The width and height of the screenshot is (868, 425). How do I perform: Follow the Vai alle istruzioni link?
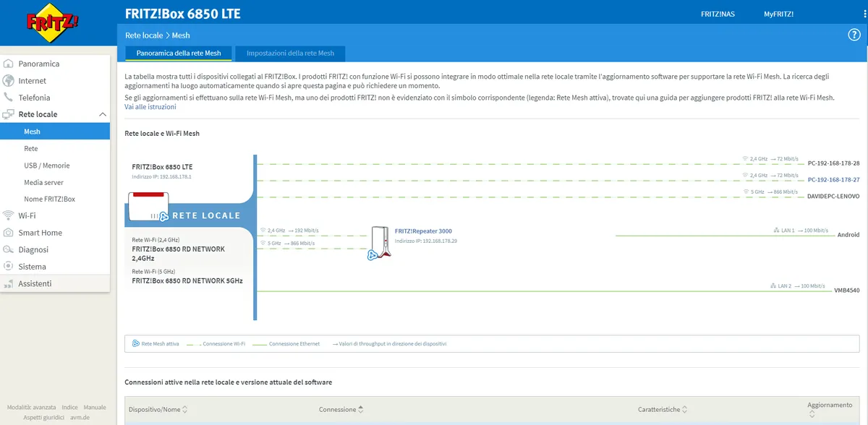pyautogui.click(x=150, y=107)
